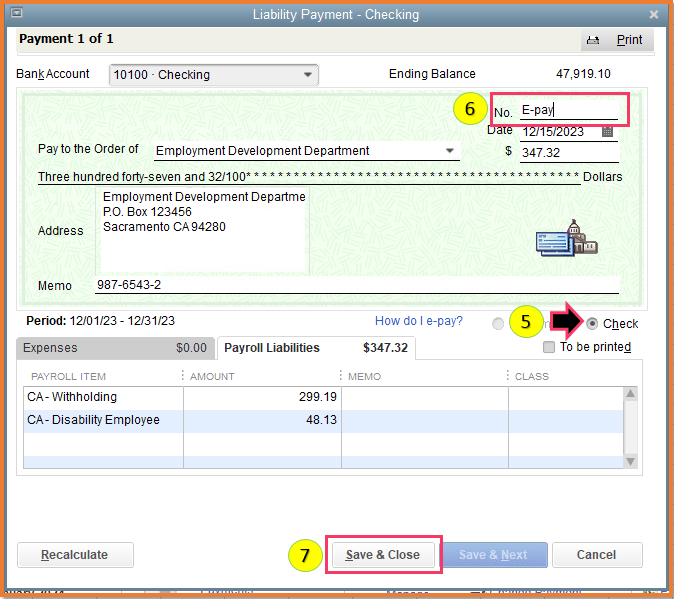
Task: Open the How do I e-pay? link
Action: (x=419, y=321)
